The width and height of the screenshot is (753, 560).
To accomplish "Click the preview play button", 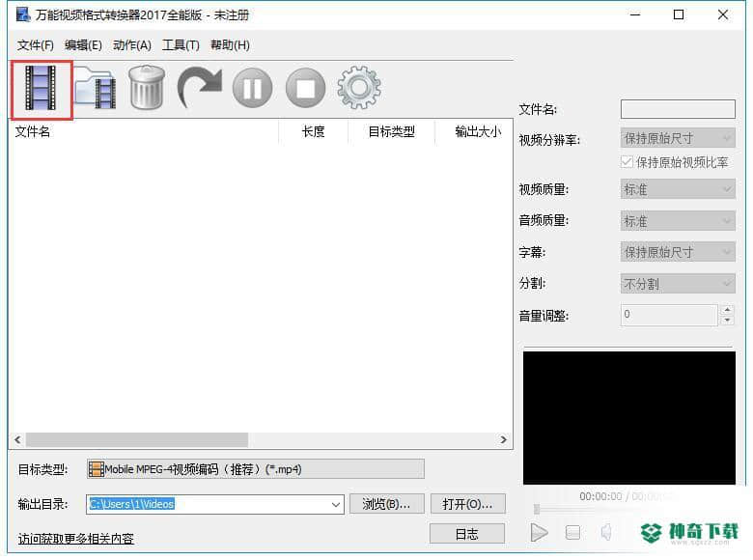I will 540,533.
